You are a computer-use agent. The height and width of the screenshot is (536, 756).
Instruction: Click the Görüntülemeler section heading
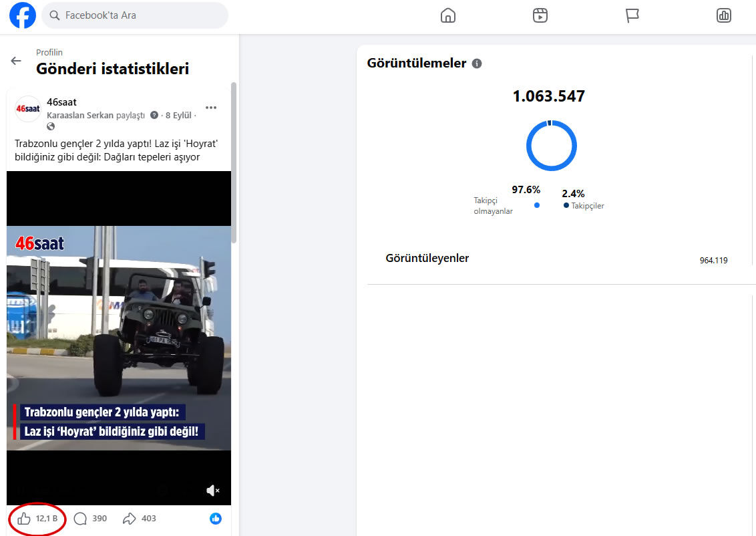tap(417, 63)
